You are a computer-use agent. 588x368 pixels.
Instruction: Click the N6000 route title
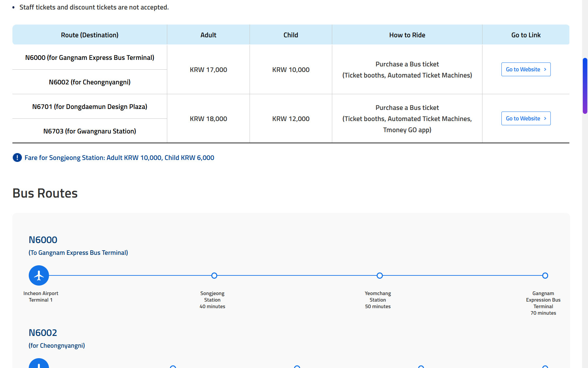pyautogui.click(x=43, y=240)
